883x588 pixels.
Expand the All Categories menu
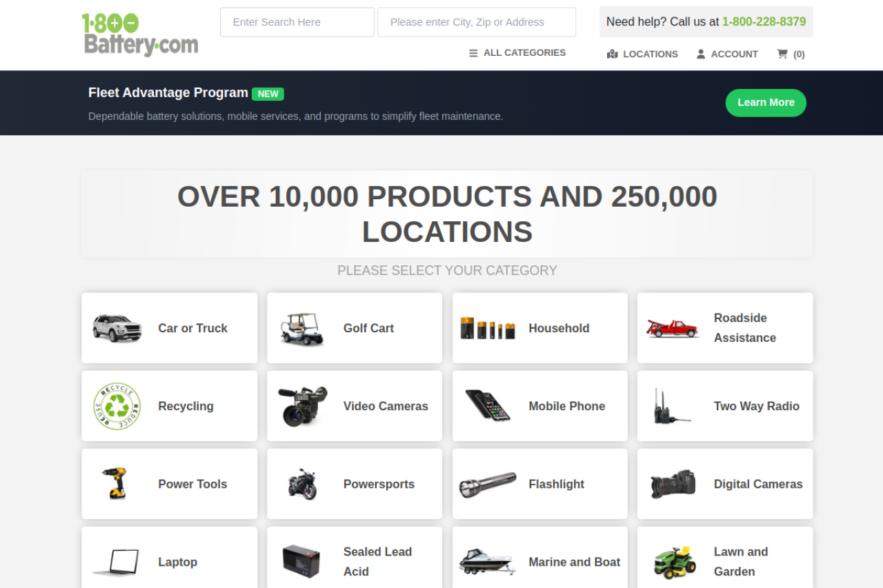(x=517, y=53)
